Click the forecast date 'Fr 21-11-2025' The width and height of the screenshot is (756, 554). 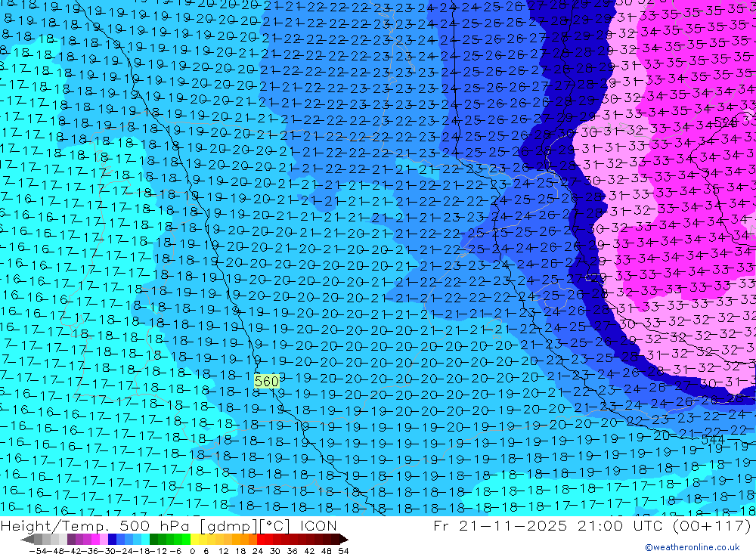click(500, 525)
